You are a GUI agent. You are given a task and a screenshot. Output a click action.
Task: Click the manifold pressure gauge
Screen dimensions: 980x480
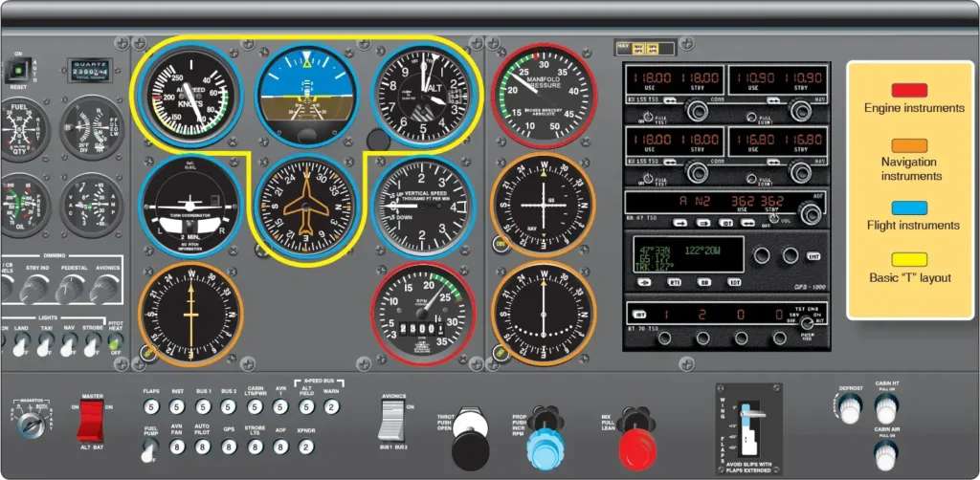click(x=544, y=96)
